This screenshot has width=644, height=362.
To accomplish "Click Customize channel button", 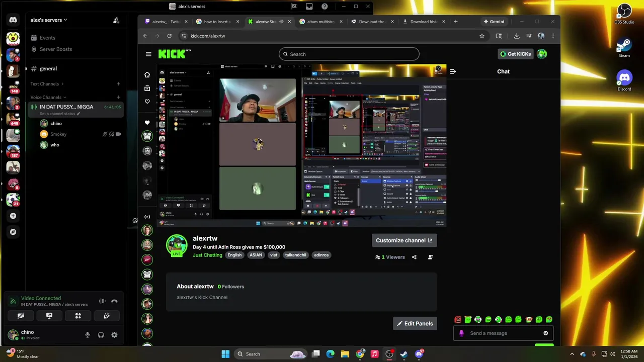I will (404, 240).
